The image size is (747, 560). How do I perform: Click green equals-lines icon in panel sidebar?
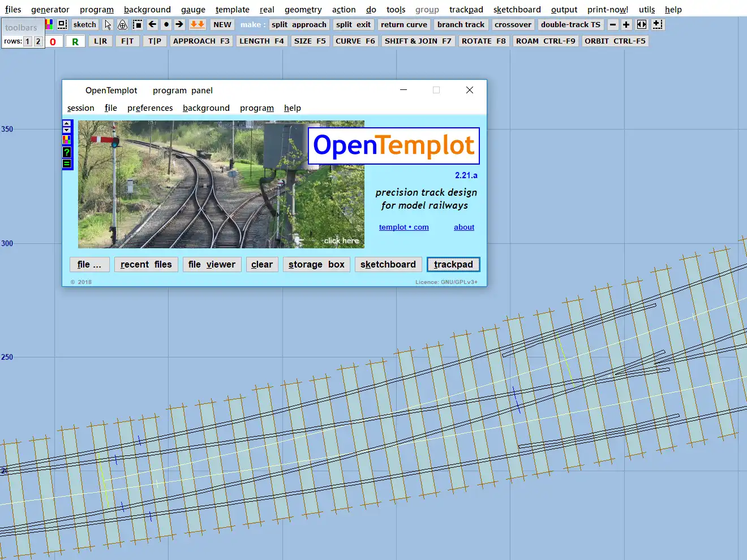tap(67, 164)
